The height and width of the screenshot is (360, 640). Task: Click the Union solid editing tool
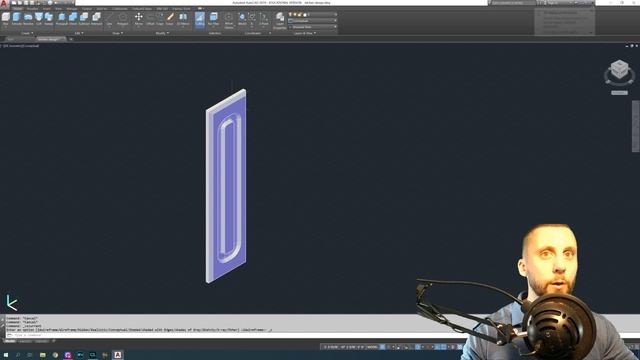(73, 18)
